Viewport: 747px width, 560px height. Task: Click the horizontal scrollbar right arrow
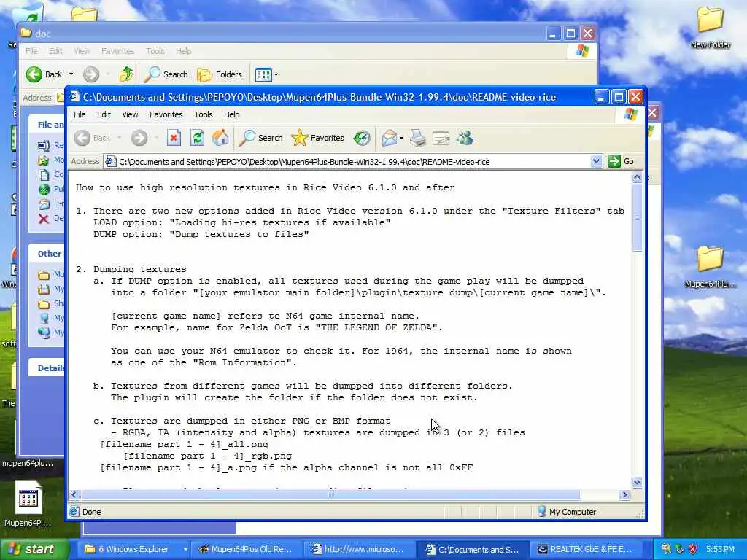624,495
